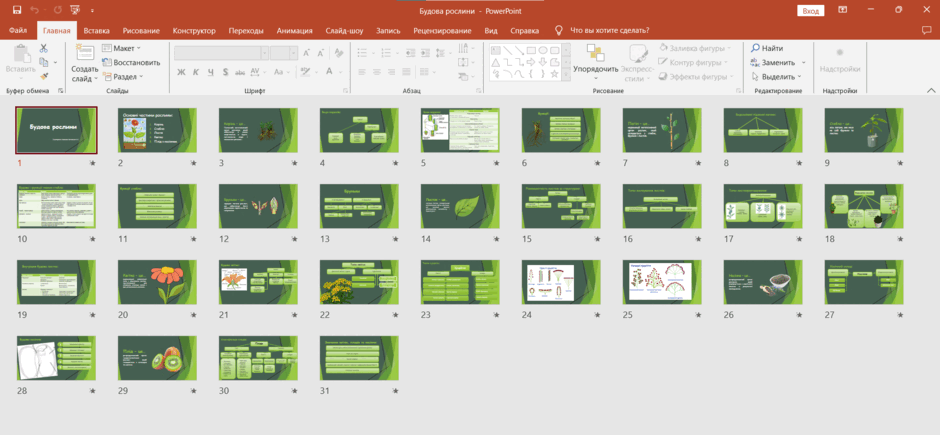Expand the Раздел section dropdown
Image resolution: width=940 pixels, height=435 pixels.
[x=123, y=77]
